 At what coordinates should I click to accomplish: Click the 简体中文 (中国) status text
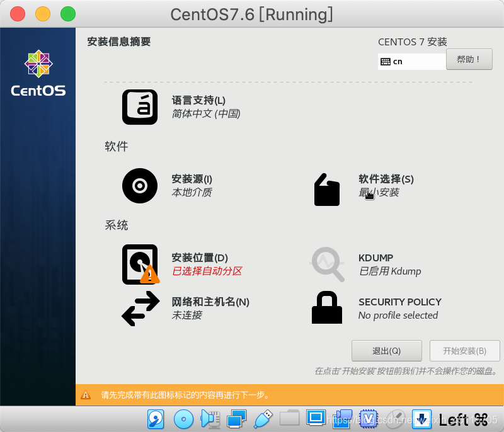[x=206, y=114]
